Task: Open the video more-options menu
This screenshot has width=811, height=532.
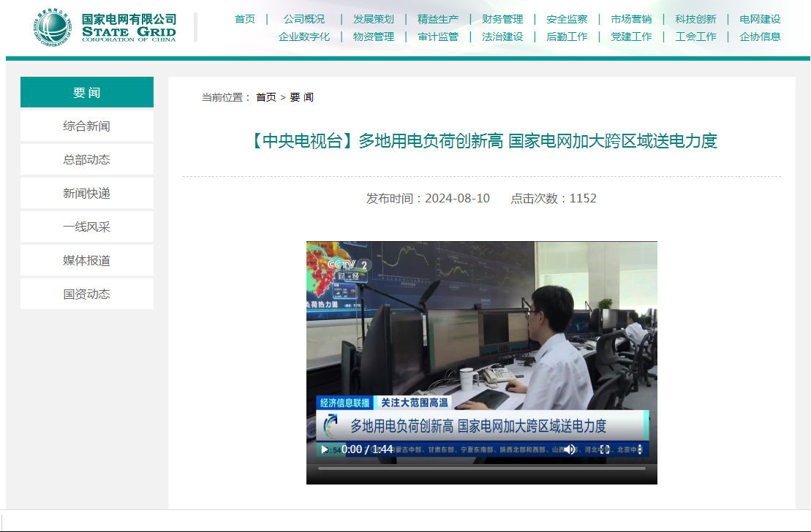Action: [x=640, y=449]
